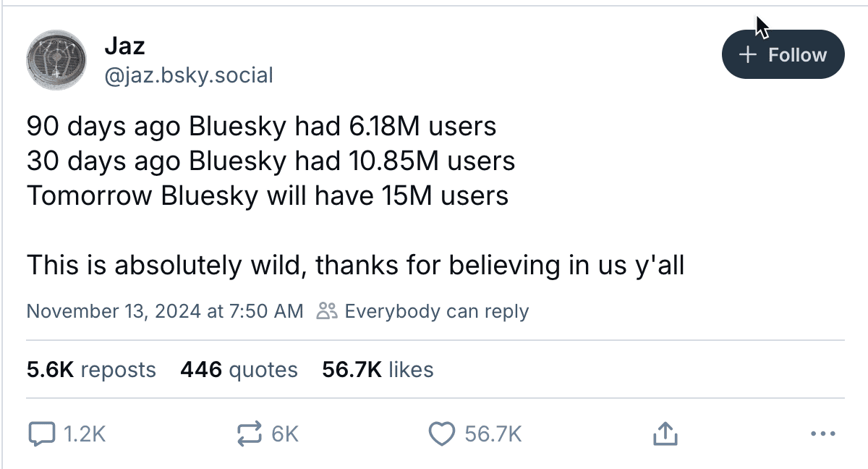Click the repost arrows icon

[x=250, y=434]
